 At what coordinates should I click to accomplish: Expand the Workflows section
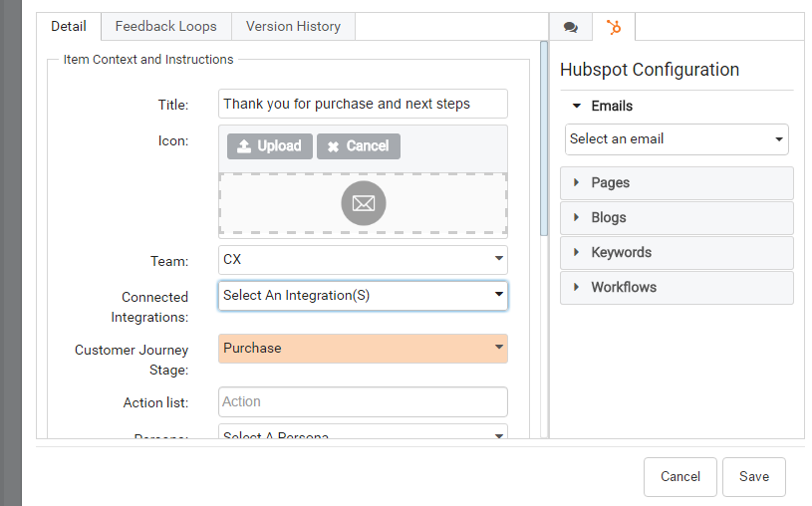point(677,288)
